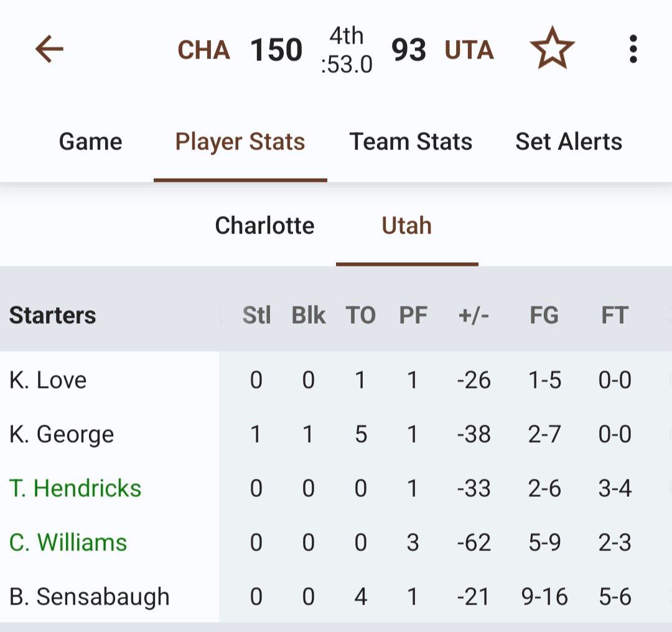Open the Team Stats tab
Screen dimensions: 672x632
(411, 142)
